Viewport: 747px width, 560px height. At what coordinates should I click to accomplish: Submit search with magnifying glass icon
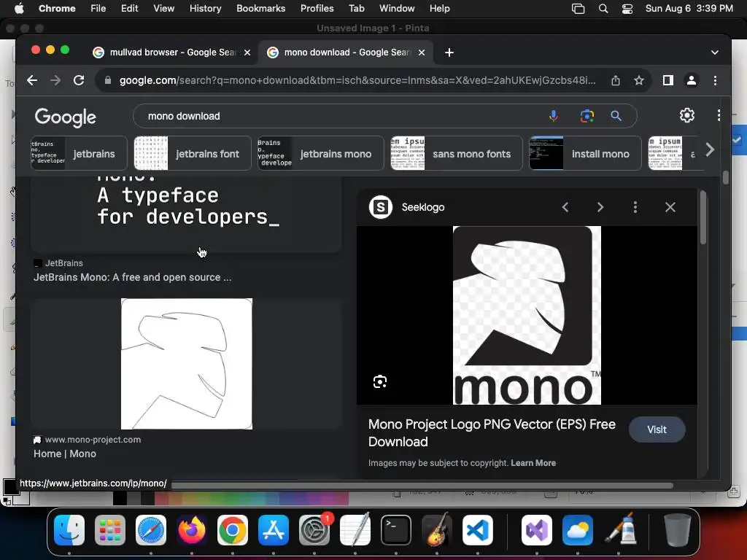coord(616,116)
